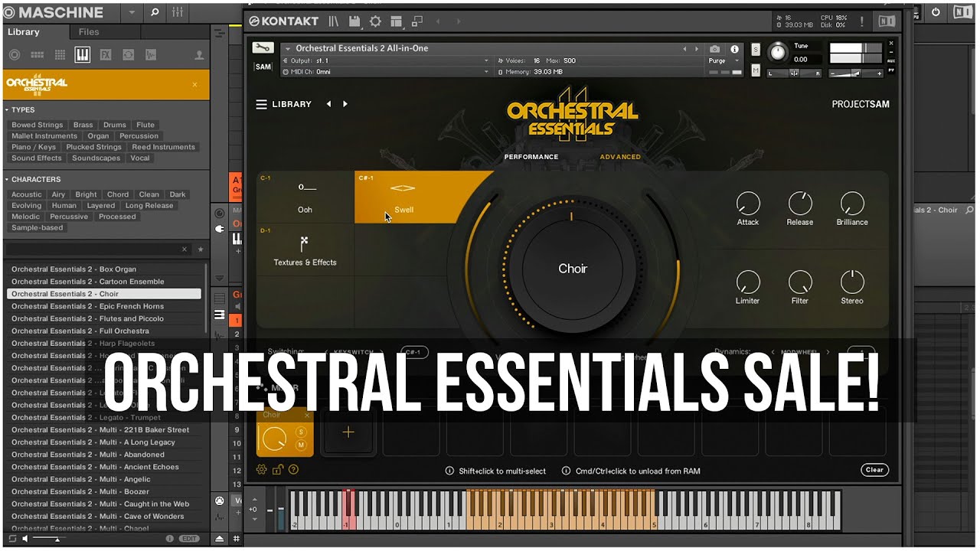Toggle the AUX button in instrument header
The height and width of the screenshot is (551, 980).
tap(891, 60)
